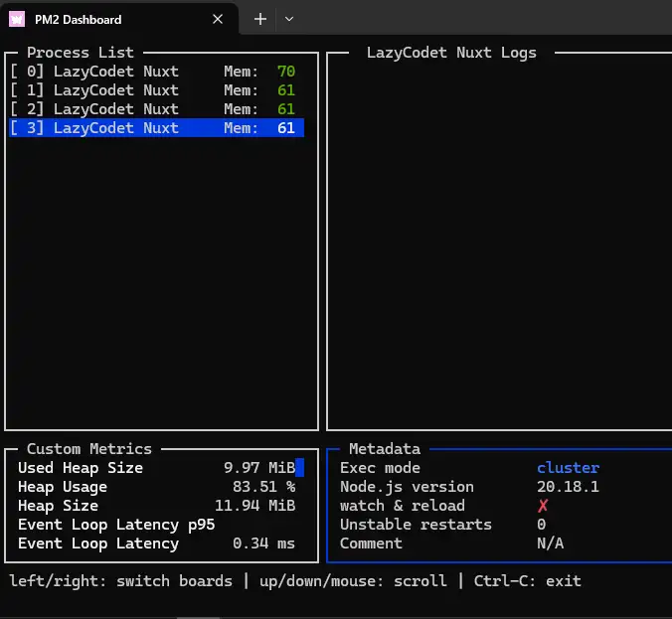This screenshot has height=619, width=672.
Task: Click the 0.34 ms latency value
Action: coord(264,543)
